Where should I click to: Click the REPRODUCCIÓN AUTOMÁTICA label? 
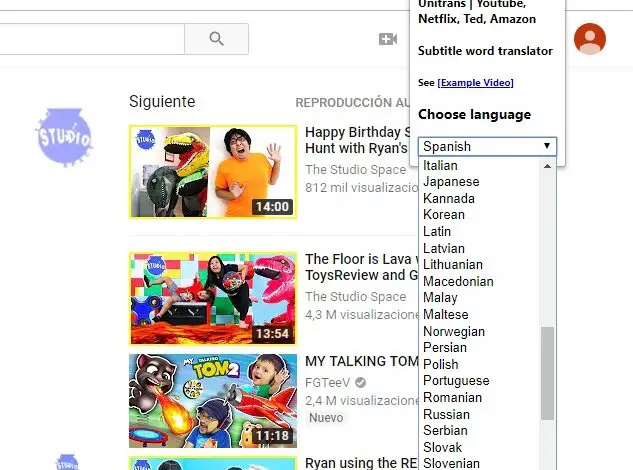(x=353, y=103)
